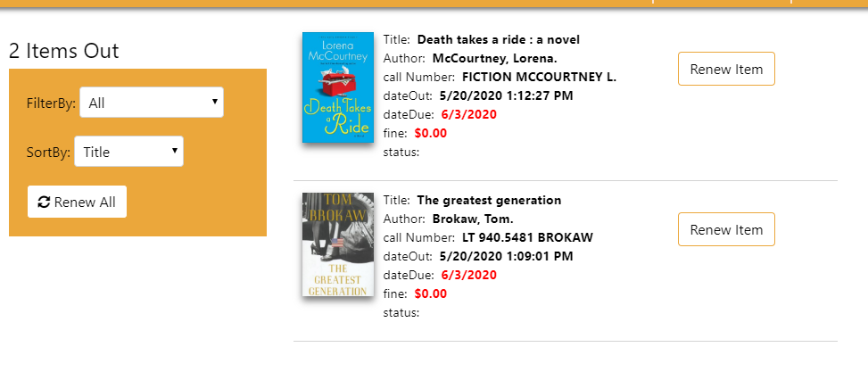Click the $0.00 fine for Brokaw book
868x372 pixels.
pyautogui.click(x=431, y=294)
